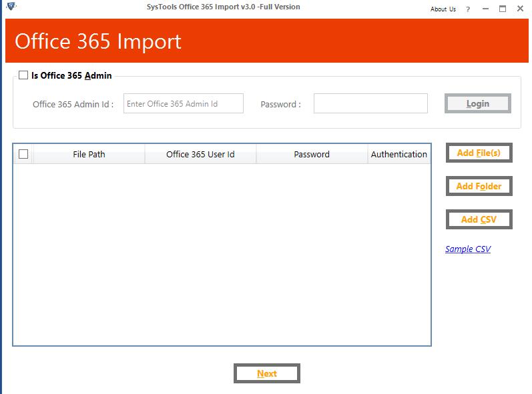Click the Add Folder button
The height and width of the screenshot is (394, 532).
point(479,186)
